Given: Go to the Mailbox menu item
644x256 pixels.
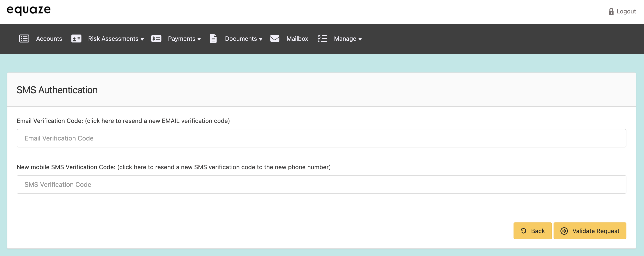Looking at the screenshot, I should point(297,38).
